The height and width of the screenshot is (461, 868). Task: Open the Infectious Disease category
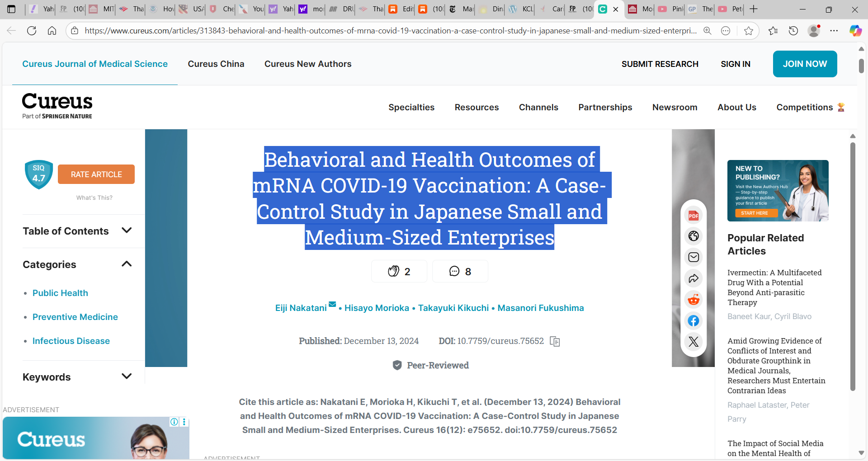(x=71, y=341)
